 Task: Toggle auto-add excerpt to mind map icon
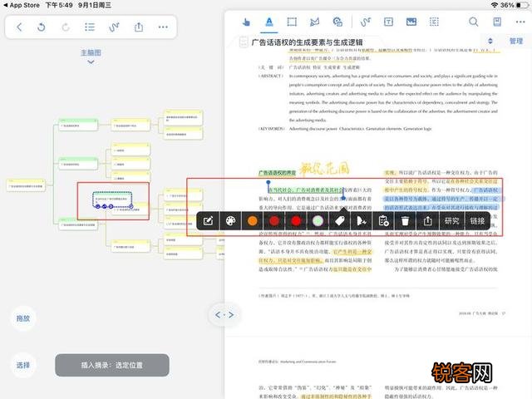[337, 22]
